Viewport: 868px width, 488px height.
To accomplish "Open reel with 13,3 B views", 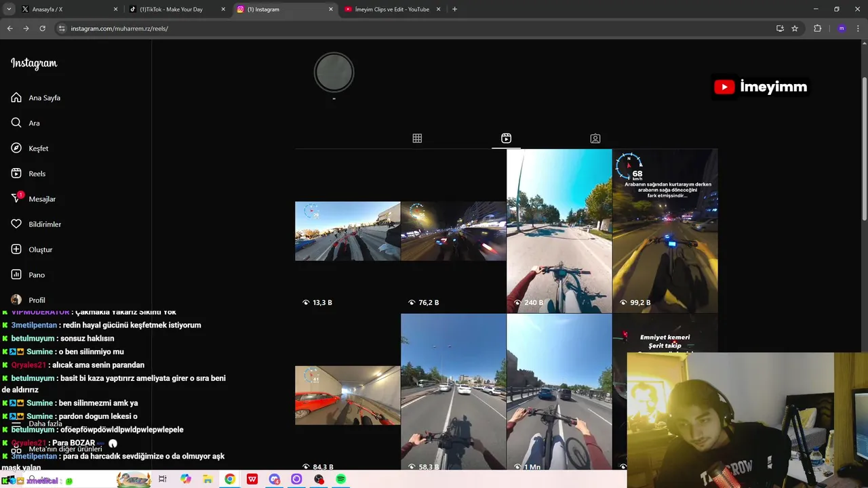I will point(347,231).
